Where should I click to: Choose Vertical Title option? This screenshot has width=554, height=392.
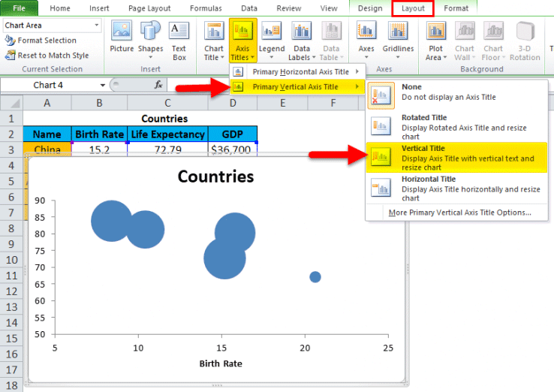456,157
